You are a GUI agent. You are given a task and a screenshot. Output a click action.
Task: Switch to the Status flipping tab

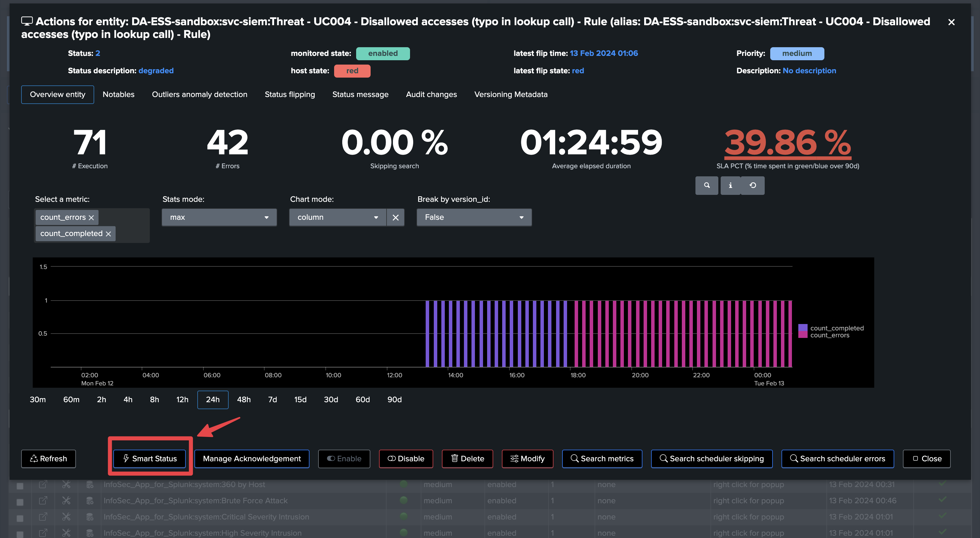[x=289, y=94]
